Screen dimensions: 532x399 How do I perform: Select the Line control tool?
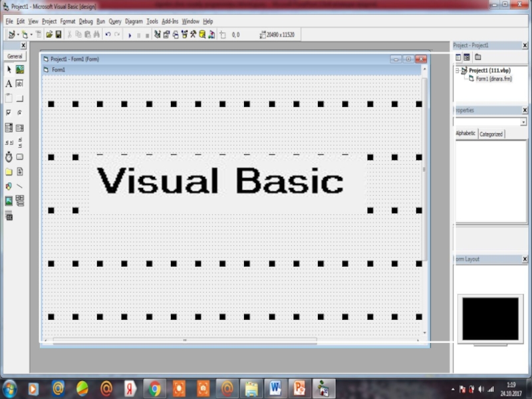[20, 186]
